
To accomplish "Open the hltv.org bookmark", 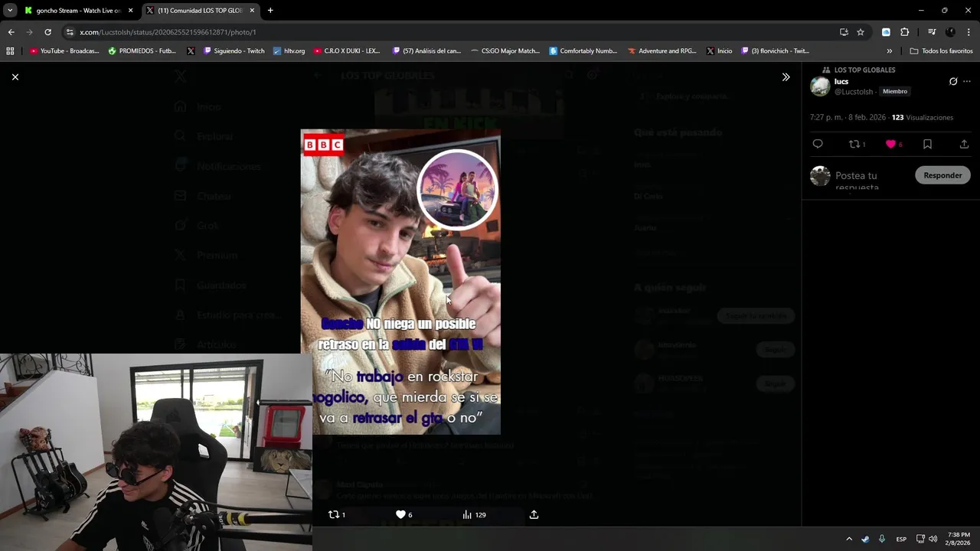I will coord(289,51).
